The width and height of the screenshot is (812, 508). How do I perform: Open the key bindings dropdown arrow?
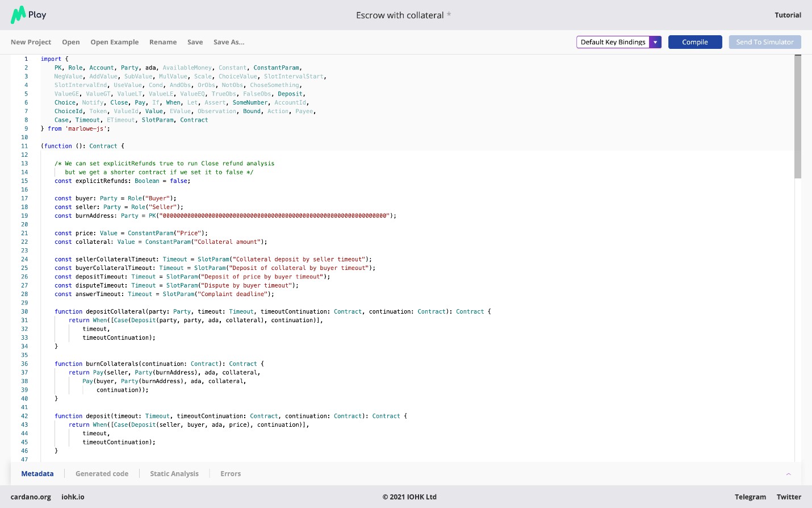click(x=655, y=42)
